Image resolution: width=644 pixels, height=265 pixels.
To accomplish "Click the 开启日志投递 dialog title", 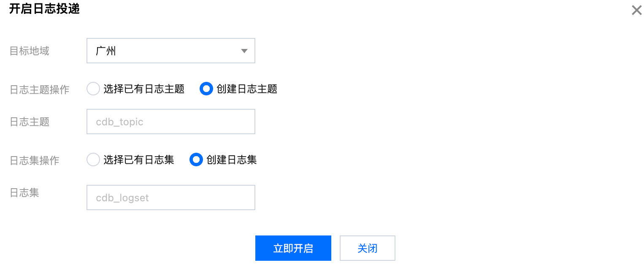I will click(44, 9).
